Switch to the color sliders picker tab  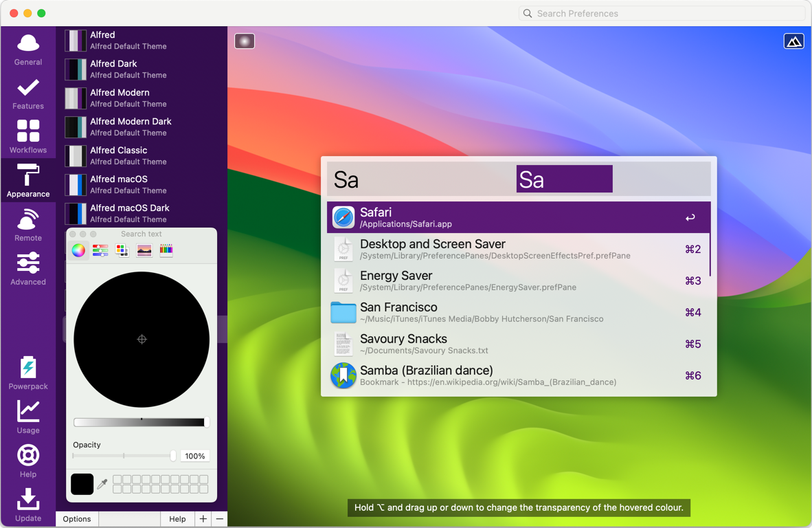100,250
